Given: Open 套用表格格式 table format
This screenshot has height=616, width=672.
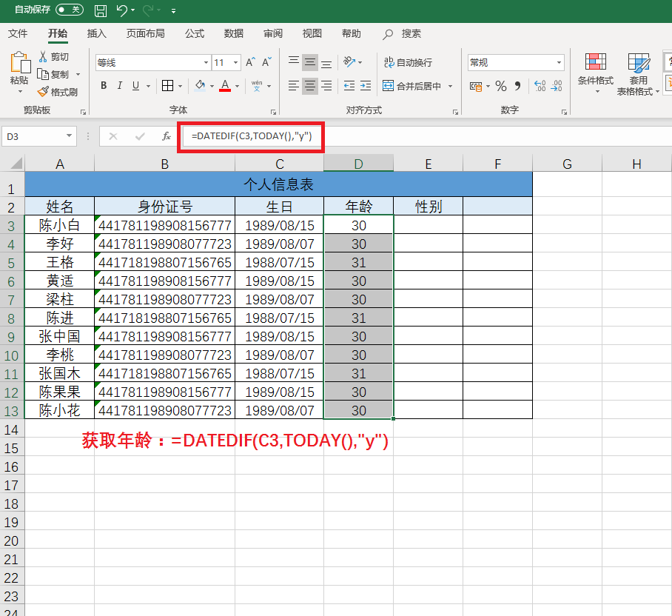Looking at the screenshot, I should tap(638, 74).
